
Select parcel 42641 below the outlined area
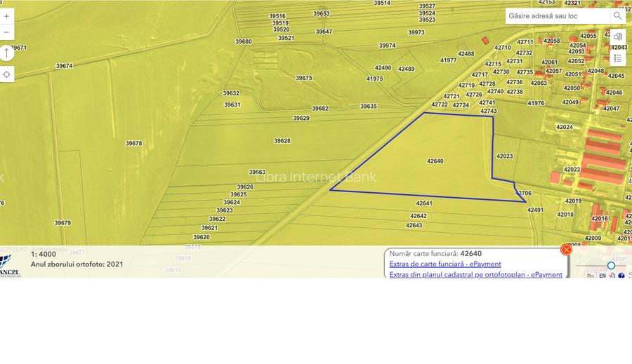423,203
